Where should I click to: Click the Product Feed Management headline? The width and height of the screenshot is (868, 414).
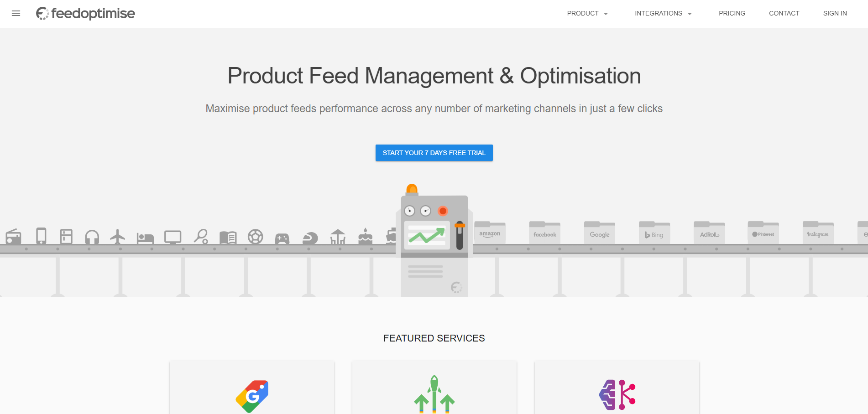click(434, 76)
